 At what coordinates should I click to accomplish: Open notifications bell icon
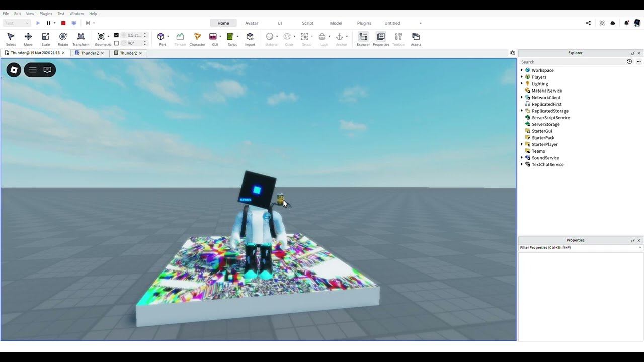[626, 23]
